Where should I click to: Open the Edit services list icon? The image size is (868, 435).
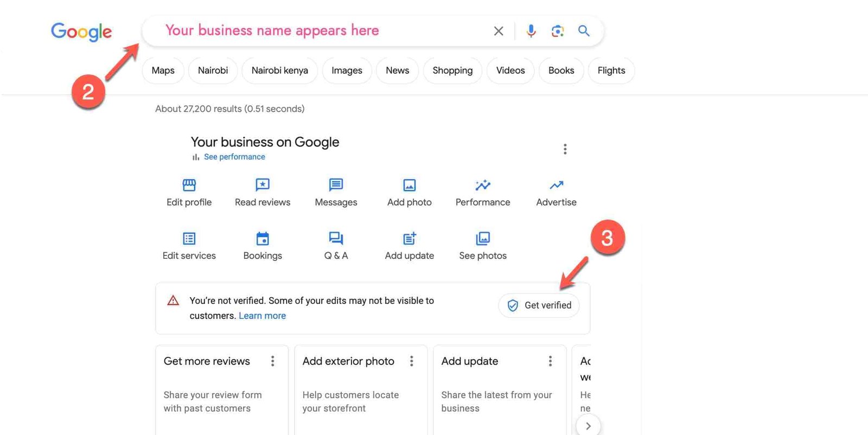click(189, 239)
